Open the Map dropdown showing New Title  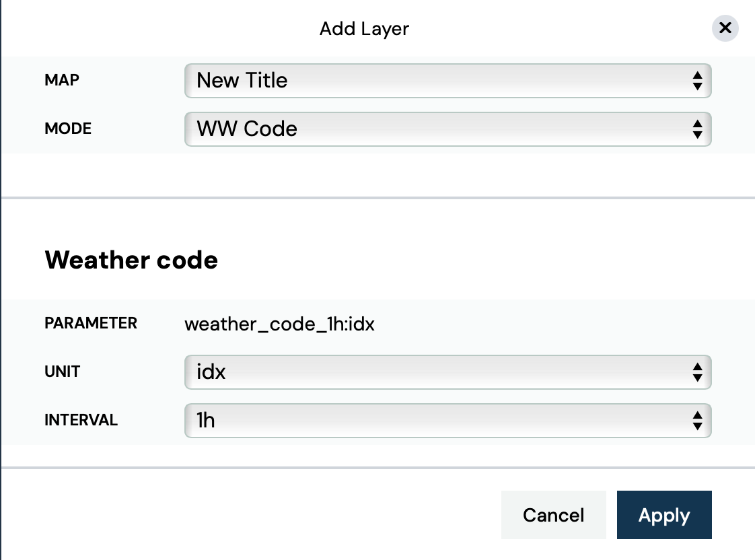point(437,81)
